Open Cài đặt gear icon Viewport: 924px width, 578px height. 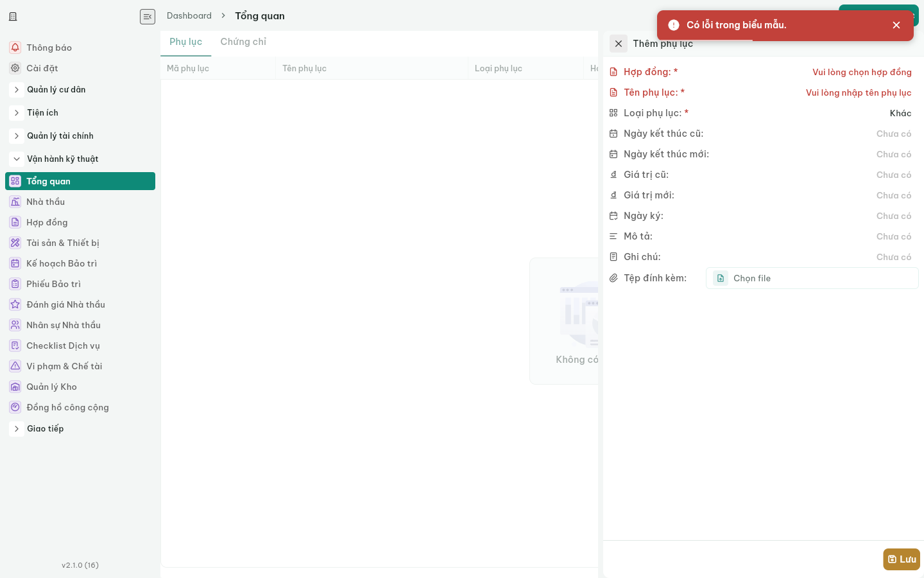[x=15, y=68]
